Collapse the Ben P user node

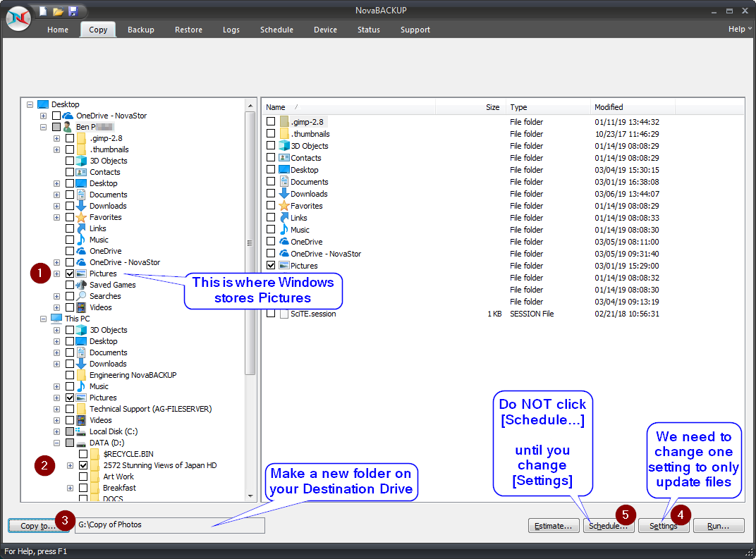pyautogui.click(x=44, y=127)
